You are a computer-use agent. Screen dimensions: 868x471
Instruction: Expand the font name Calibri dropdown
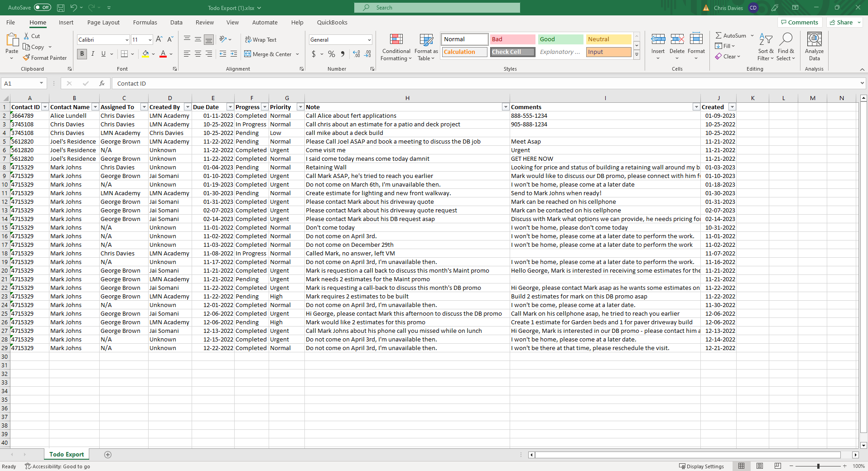pyautogui.click(x=127, y=40)
